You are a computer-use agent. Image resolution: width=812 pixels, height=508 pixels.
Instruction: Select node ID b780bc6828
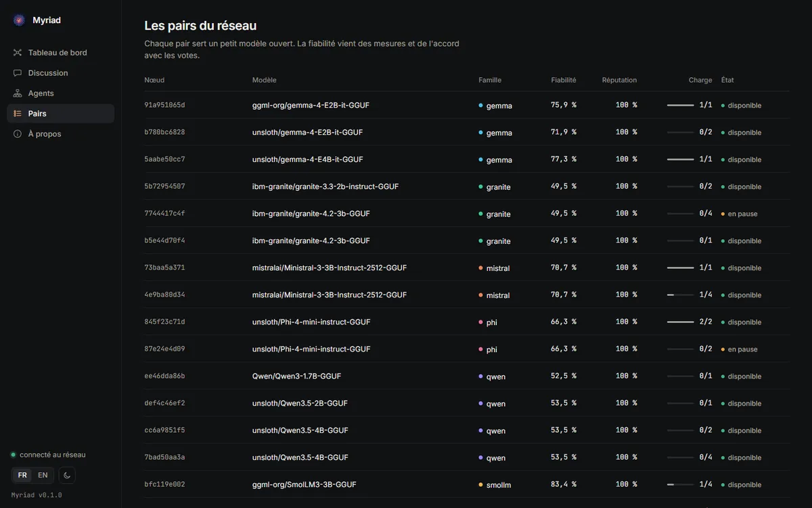pyautogui.click(x=164, y=132)
